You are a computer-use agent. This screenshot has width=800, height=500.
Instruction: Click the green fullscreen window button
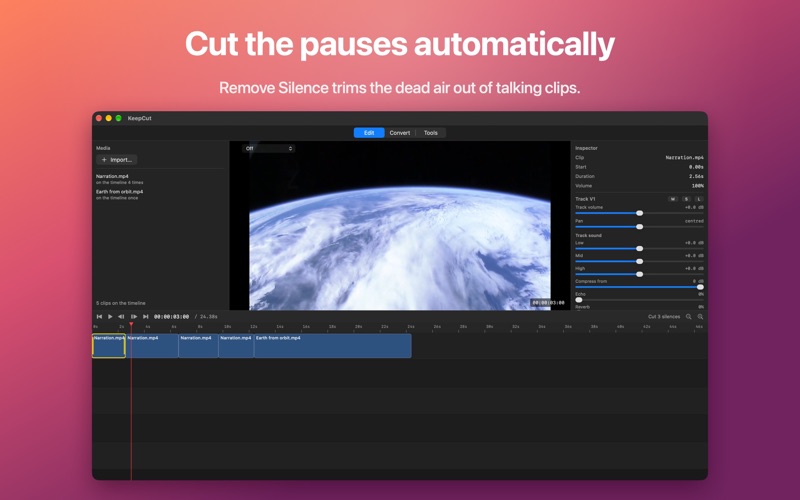click(x=118, y=118)
